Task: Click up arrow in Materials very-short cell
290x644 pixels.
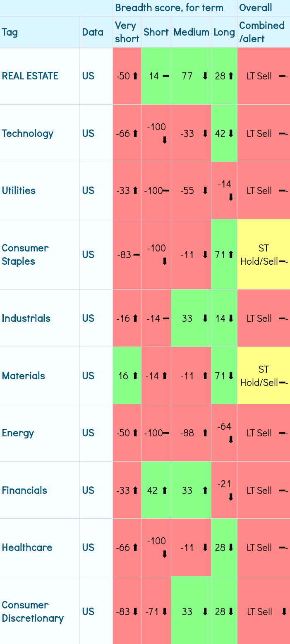Action: (134, 376)
